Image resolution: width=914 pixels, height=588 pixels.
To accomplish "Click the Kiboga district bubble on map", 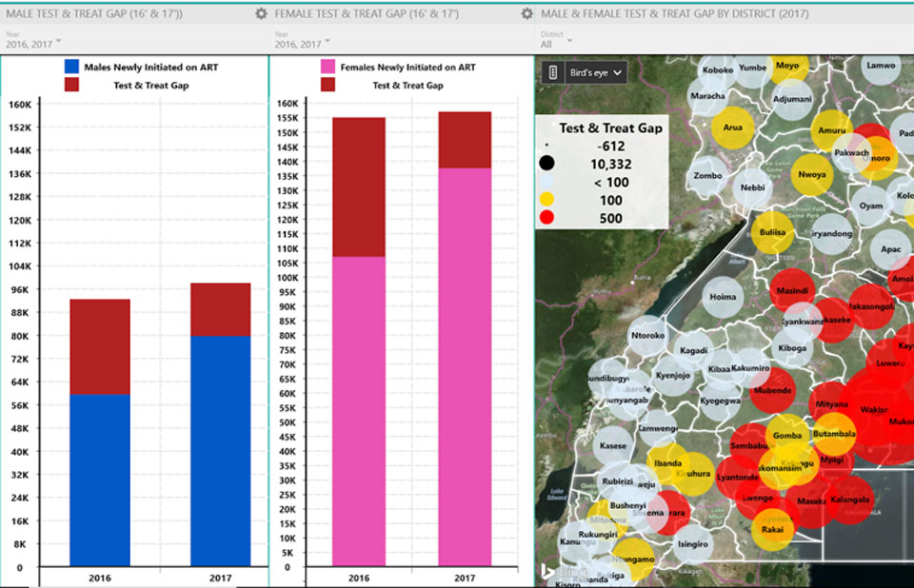I will coord(792,348).
